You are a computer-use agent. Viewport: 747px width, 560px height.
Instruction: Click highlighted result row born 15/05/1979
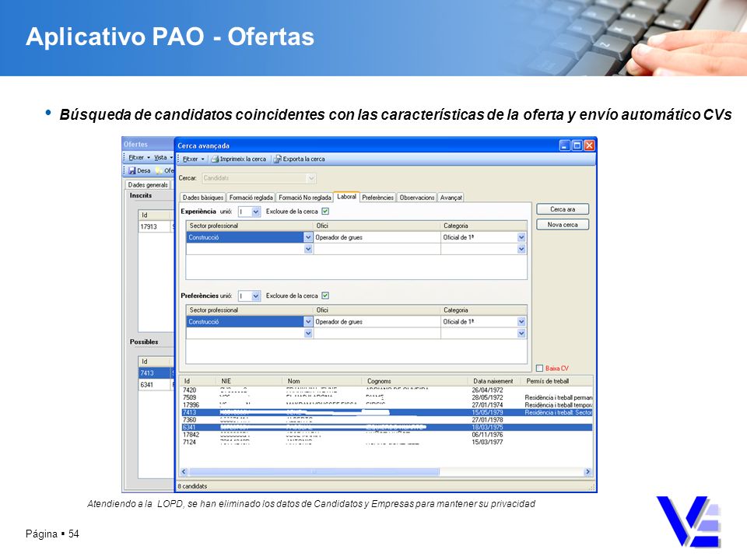click(386, 412)
